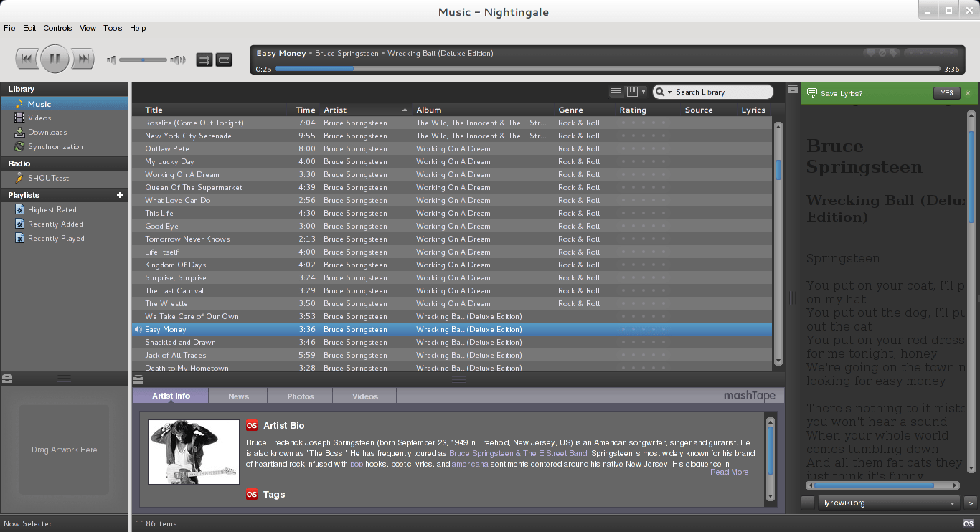The image size is (980, 532).
Task: Click YES to save lyrics
Action: point(947,93)
